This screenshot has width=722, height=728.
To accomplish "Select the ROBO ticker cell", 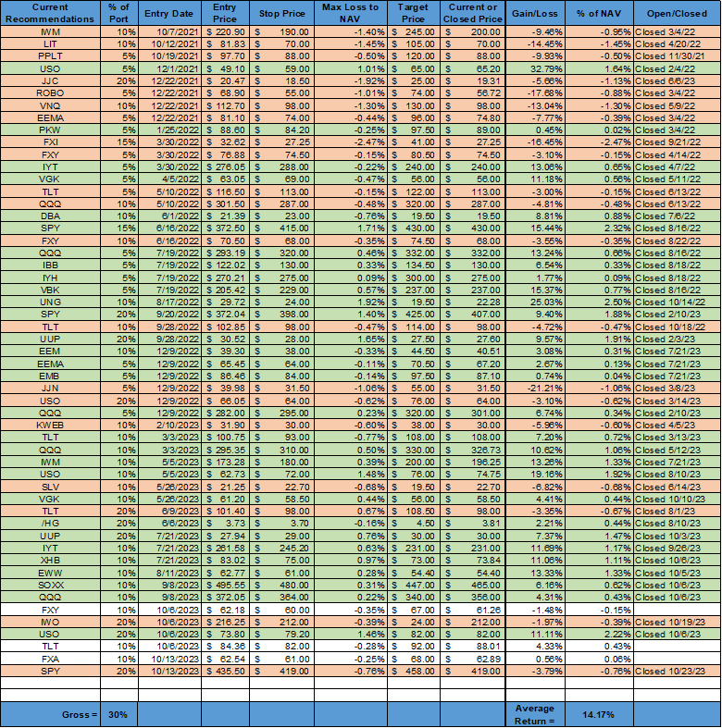I will coord(50,93).
